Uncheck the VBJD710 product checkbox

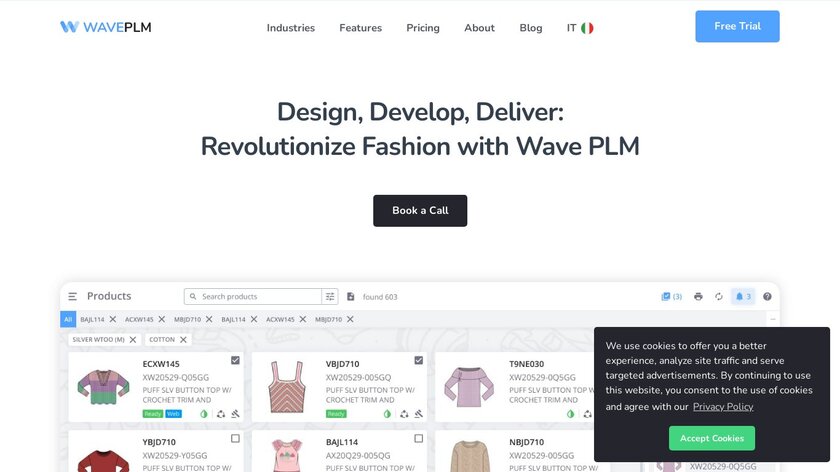tap(418, 360)
